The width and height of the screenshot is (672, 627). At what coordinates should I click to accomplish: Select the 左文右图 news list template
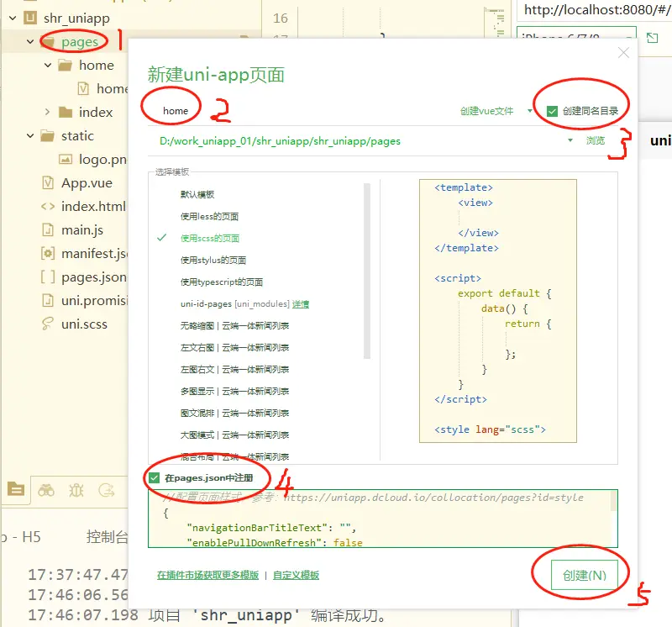click(x=234, y=348)
